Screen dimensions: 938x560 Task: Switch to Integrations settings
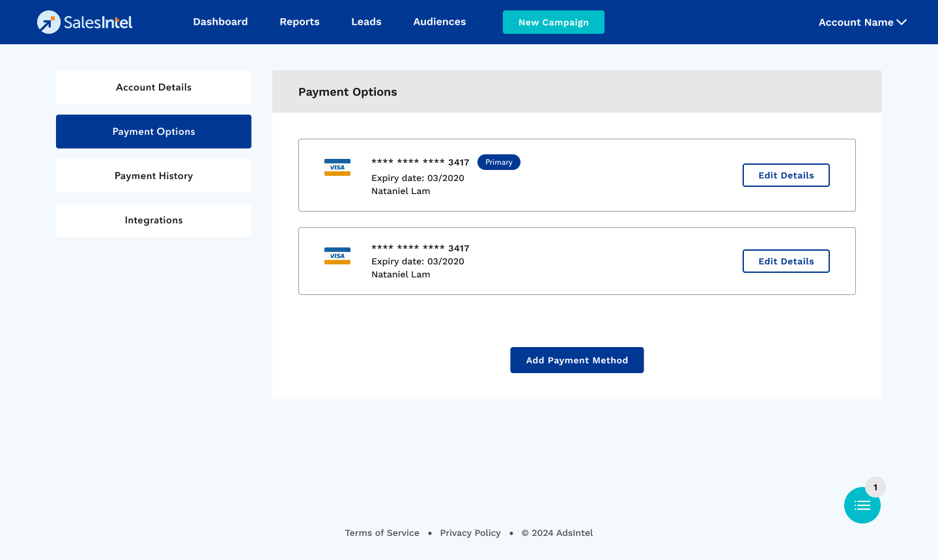pyautogui.click(x=154, y=220)
